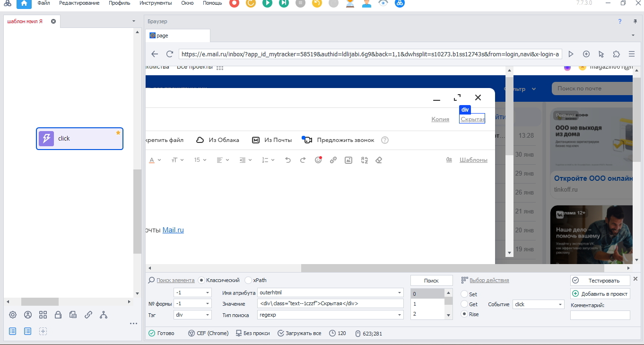Select the Set action radio button
Screen dimensions: 644x345
point(464,294)
